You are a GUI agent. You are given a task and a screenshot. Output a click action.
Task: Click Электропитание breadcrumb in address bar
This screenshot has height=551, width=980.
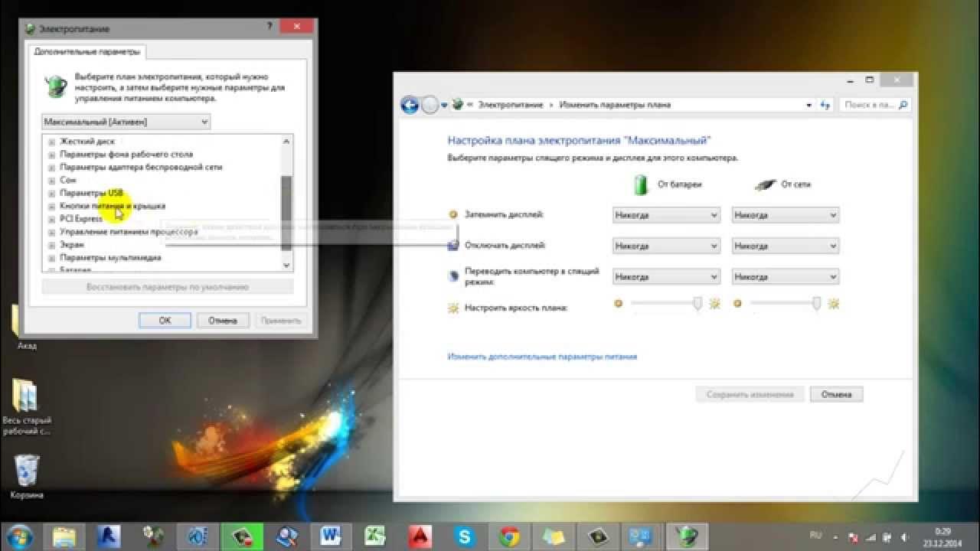click(510, 105)
